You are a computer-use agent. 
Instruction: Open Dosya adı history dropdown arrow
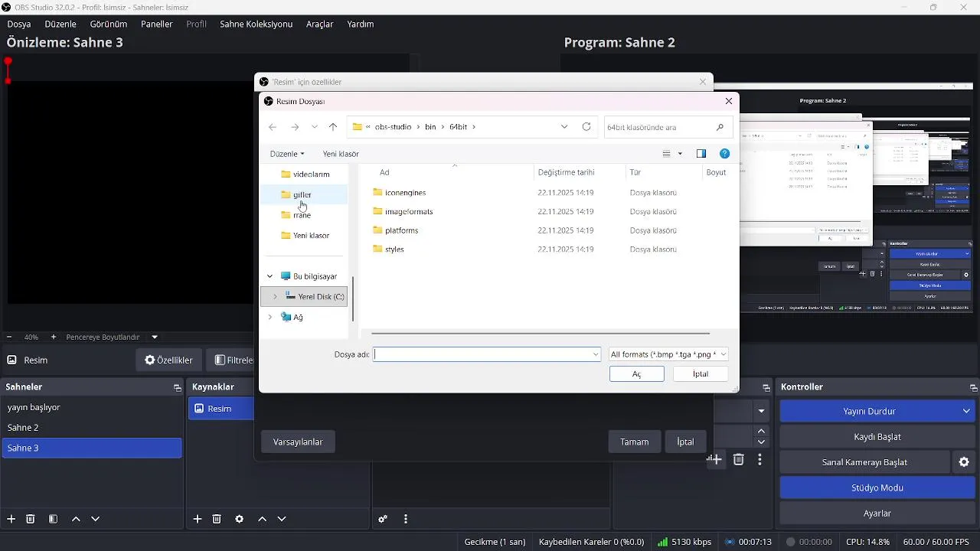[x=596, y=354]
